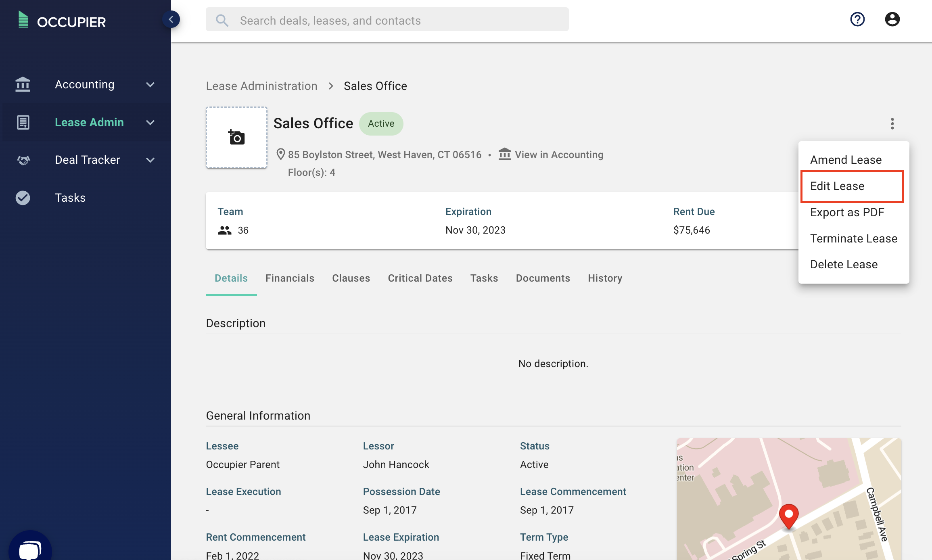This screenshot has width=932, height=560.
Task: Open the Critical Dates tab
Action: (x=420, y=278)
